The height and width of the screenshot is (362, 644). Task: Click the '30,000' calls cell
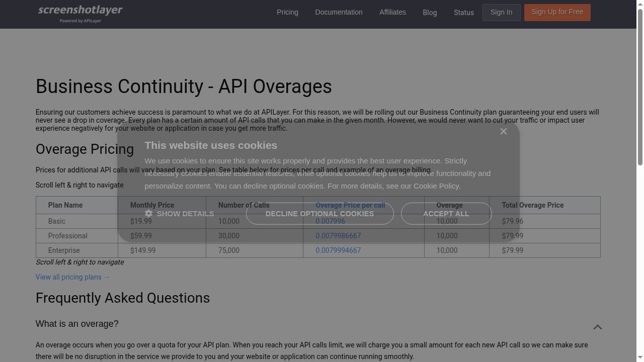tap(255, 236)
